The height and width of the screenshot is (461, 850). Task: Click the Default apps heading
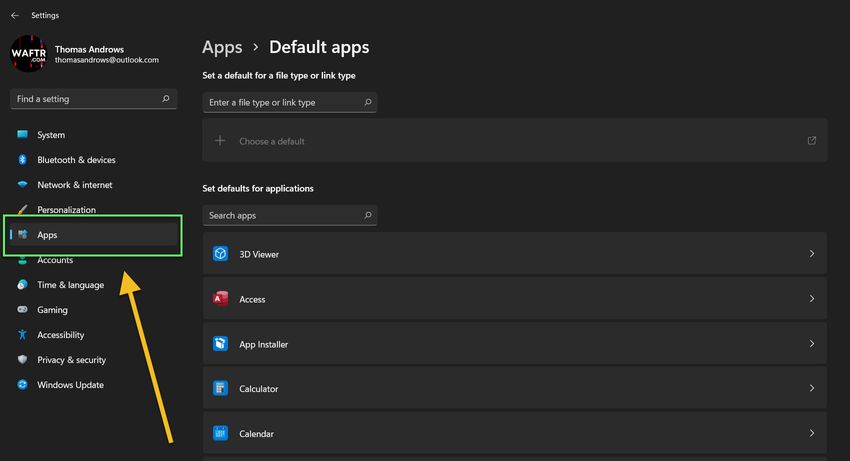point(319,48)
